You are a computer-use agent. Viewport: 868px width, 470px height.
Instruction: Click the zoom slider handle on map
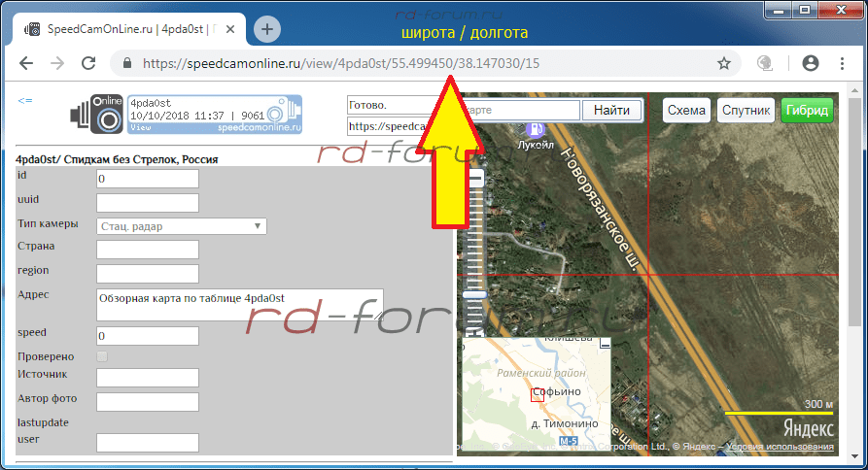click(x=474, y=294)
